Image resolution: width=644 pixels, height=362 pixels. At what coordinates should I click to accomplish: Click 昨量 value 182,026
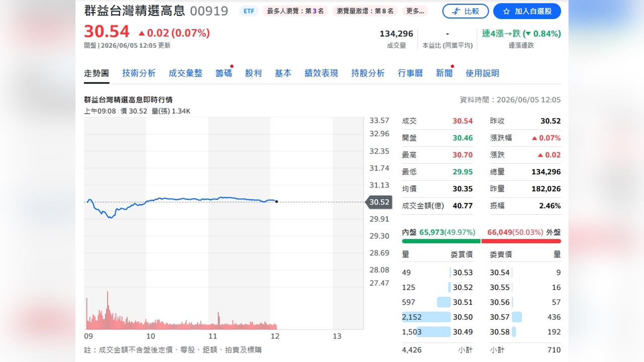coord(546,189)
